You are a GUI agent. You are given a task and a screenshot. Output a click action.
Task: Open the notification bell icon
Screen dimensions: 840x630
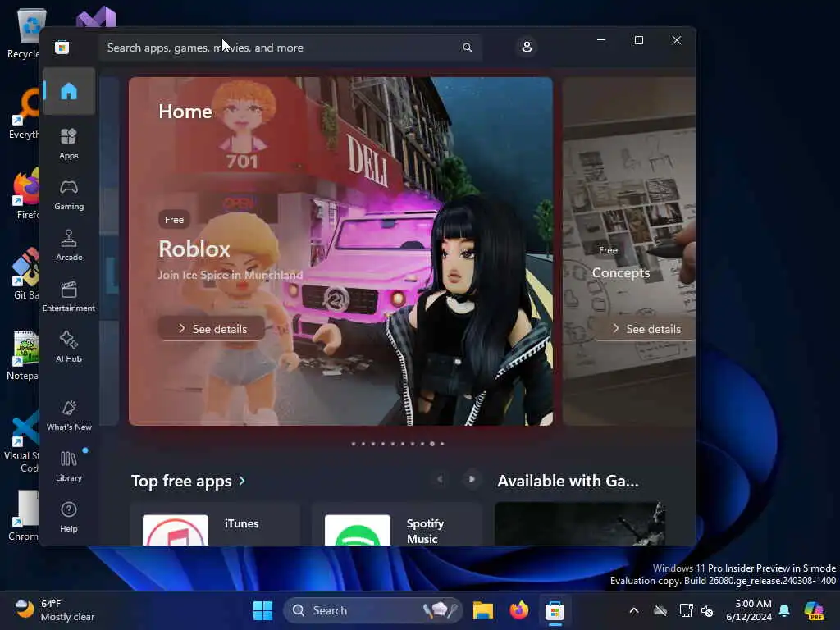pyautogui.click(x=784, y=610)
